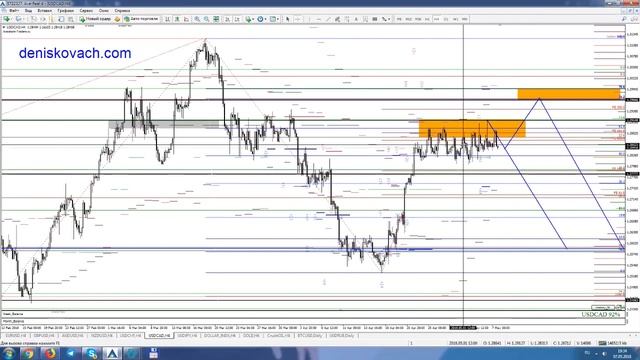The image size is (640, 360).
Task: Click the tile windows icon
Action: (216, 19)
